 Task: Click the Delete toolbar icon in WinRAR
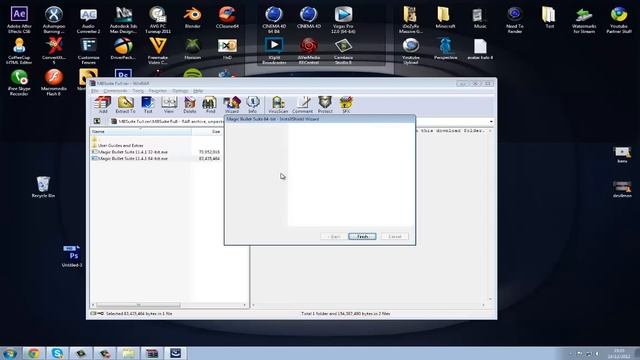pyautogui.click(x=190, y=104)
